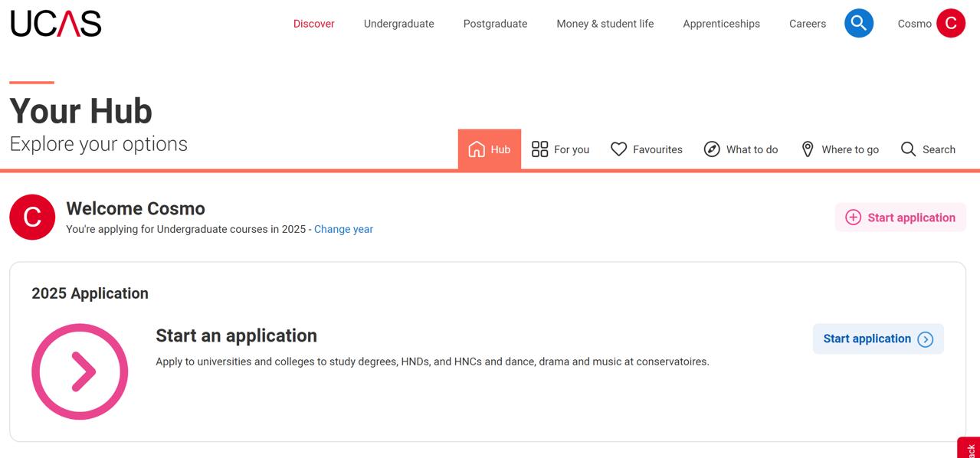Click the hub Search magnifier icon
The width and height of the screenshot is (980, 458).
point(909,149)
